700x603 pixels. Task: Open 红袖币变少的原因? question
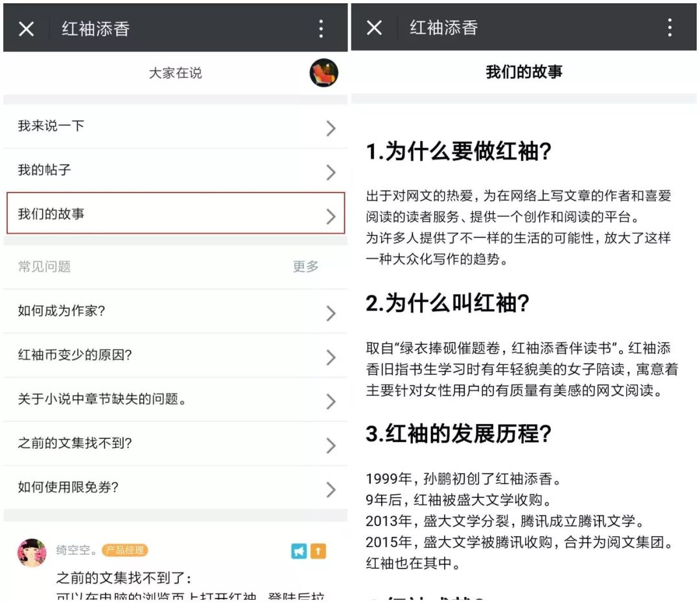[x=176, y=355]
